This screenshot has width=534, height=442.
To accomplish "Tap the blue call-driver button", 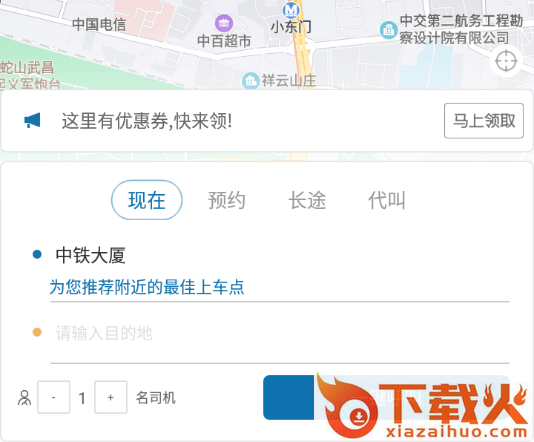I will tap(386, 397).
